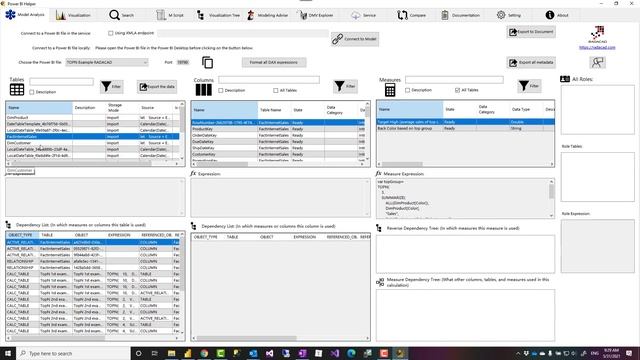The image size is (640, 360).
Task: Click the Setting gear icon
Action: tap(501, 15)
